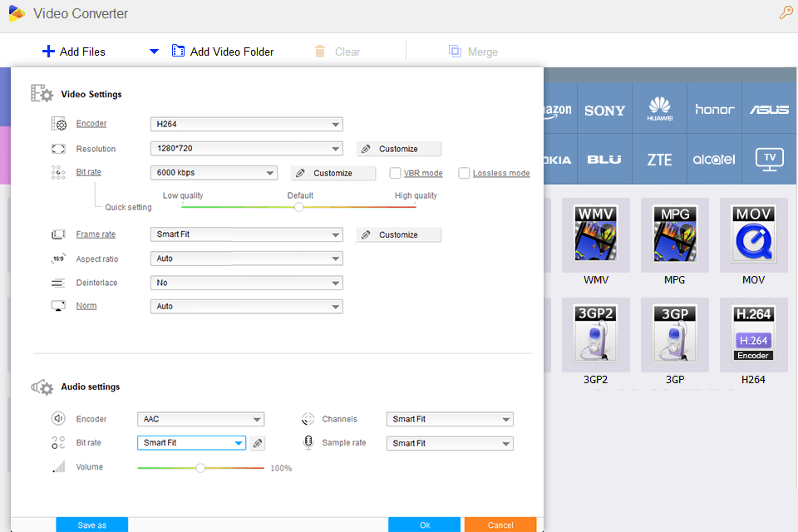Screen dimensions: 798x532
Task: Select the BLU device brand
Action: pyautogui.click(x=604, y=160)
